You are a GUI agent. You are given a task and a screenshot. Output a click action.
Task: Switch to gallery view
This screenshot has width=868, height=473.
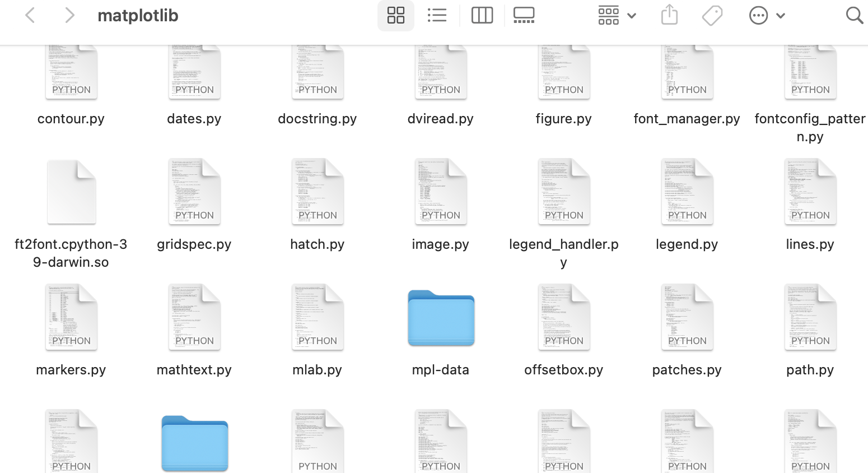524,15
